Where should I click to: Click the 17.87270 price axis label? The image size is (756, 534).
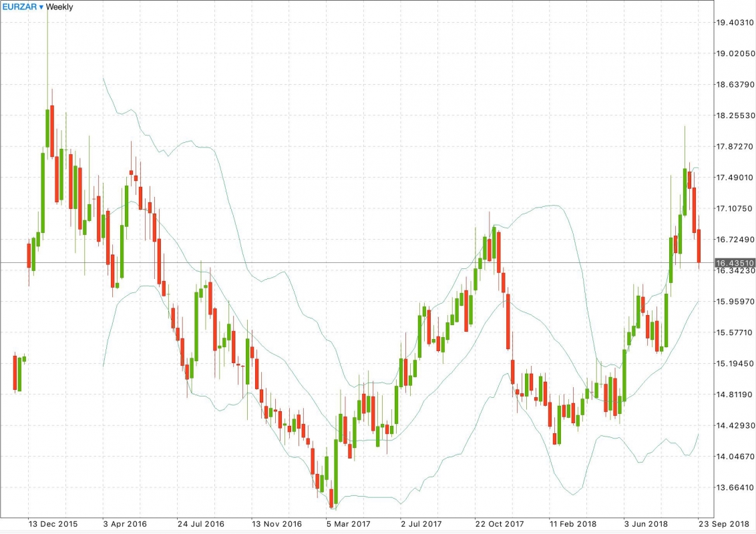pos(735,146)
